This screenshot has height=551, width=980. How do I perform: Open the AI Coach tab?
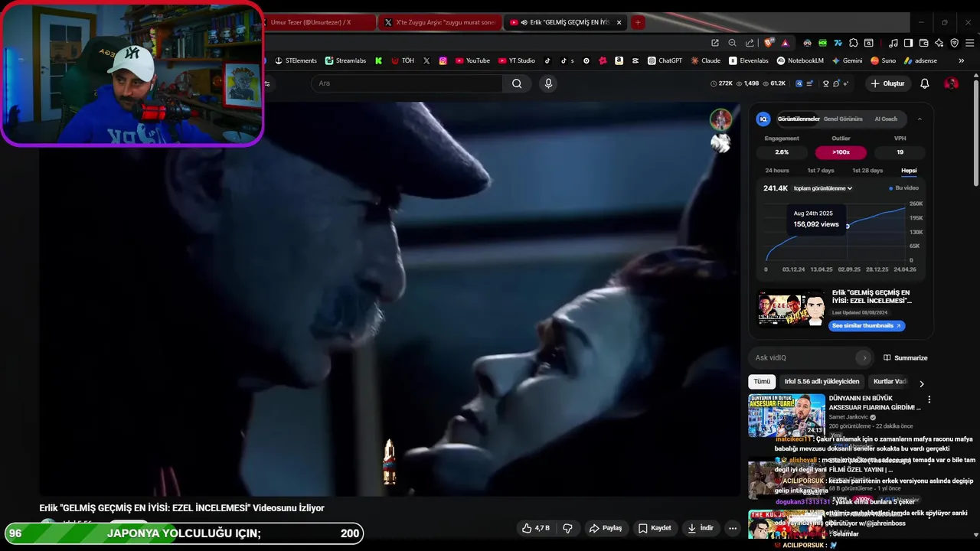[886, 119]
